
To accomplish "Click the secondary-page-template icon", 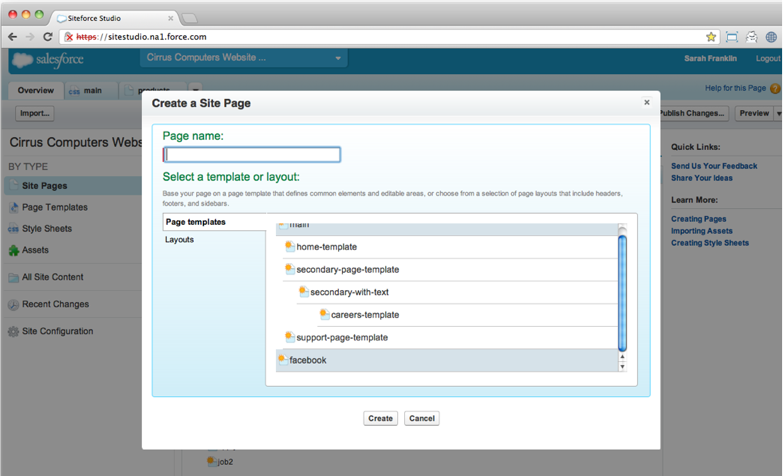I will tap(290, 269).
